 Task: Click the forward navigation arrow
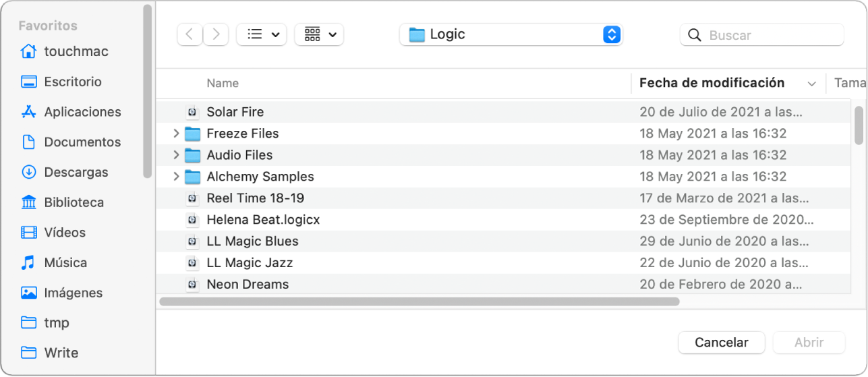coord(216,34)
